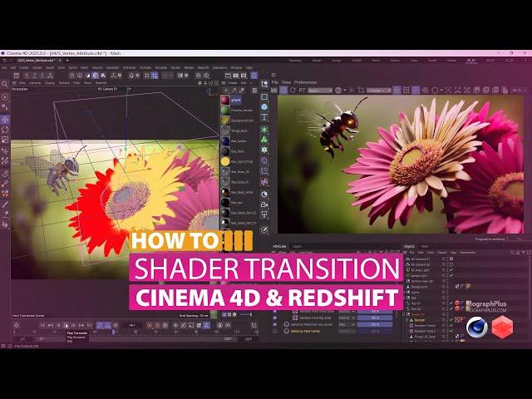Switch to the Layers tab
The height and width of the screenshot is (399, 532).
297,246
